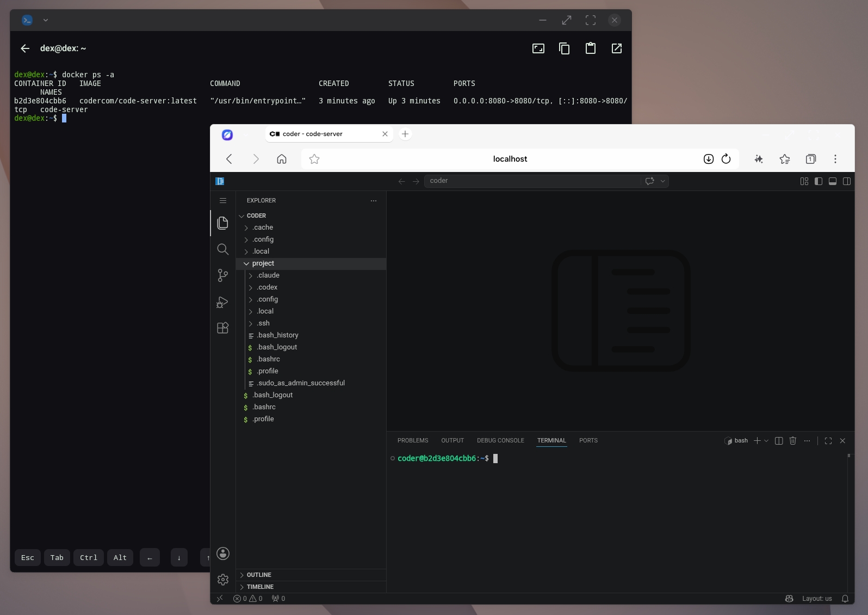The height and width of the screenshot is (615, 868).
Task: Toggle the secondary side bar layout button
Action: point(847,181)
